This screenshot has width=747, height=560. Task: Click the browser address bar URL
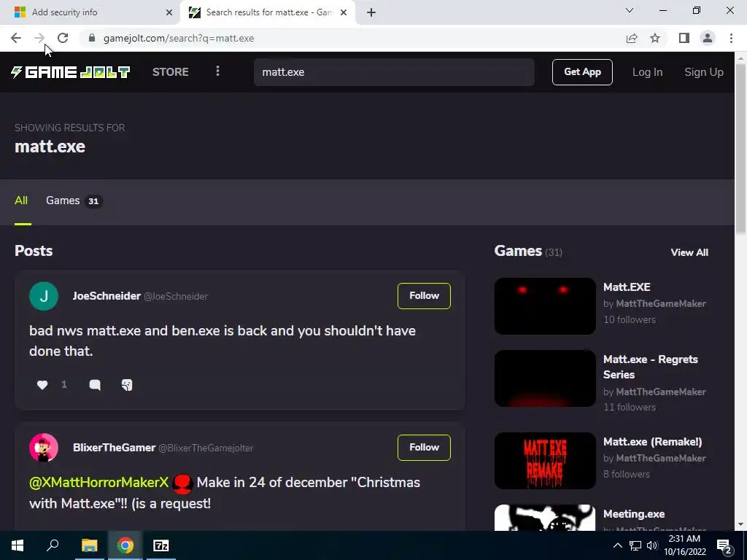(179, 38)
